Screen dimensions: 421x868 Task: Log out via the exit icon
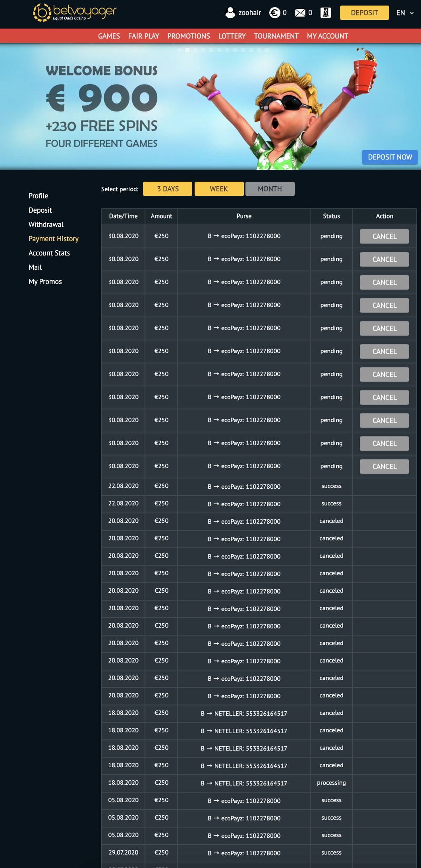[326, 13]
